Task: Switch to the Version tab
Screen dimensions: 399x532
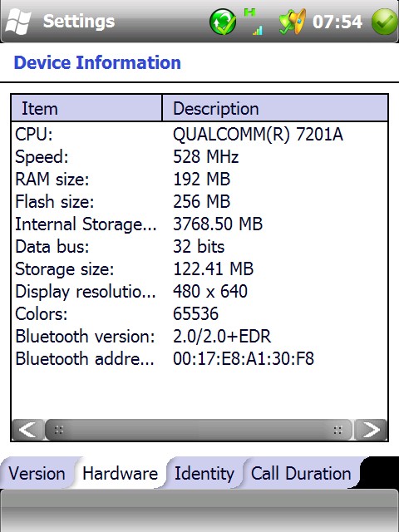Action: (37, 473)
